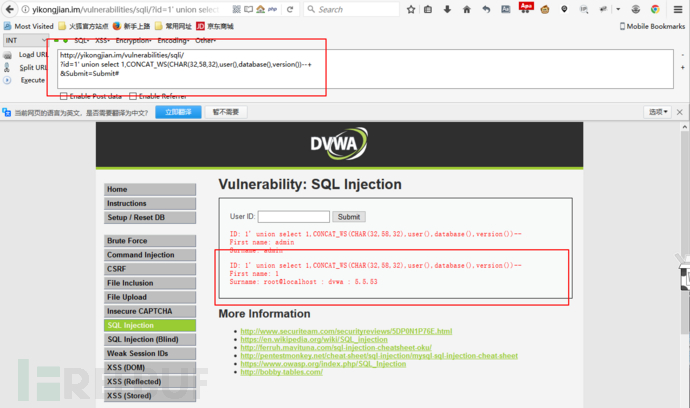Enable Post data checkbox
The image size is (690, 408).
click(64, 96)
